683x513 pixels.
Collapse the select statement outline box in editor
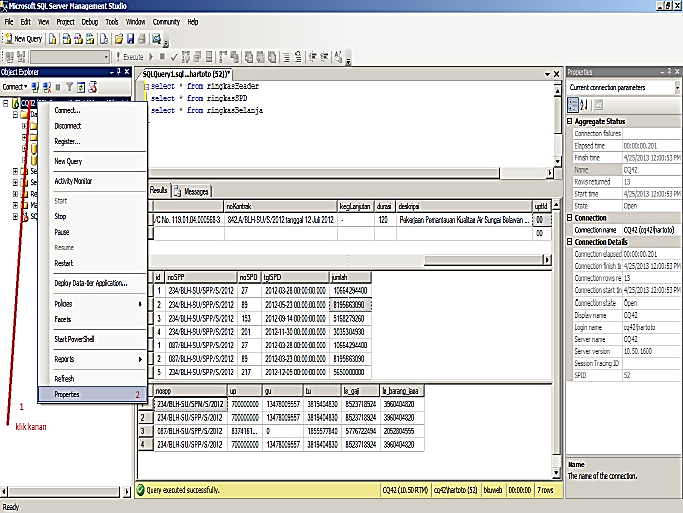click(147, 87)
